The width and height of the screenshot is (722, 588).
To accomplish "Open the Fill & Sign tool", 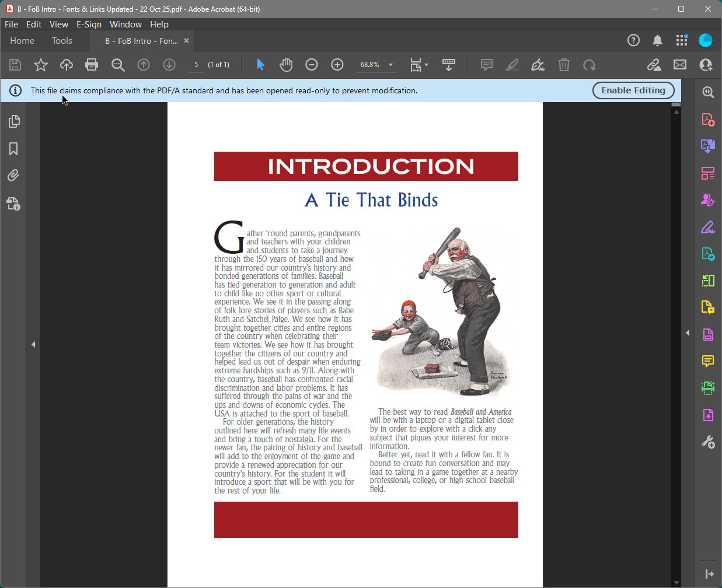I will tap(708, 227).
